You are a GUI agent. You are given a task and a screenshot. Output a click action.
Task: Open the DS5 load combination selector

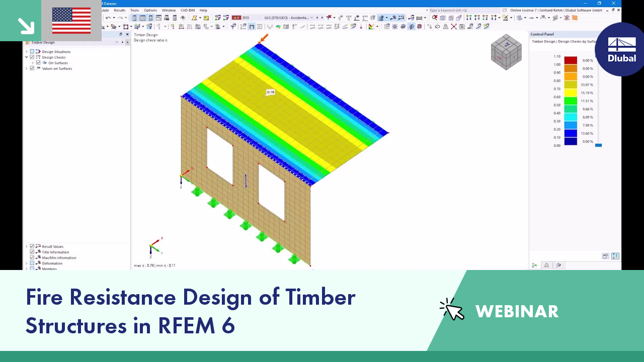(245, 18)
